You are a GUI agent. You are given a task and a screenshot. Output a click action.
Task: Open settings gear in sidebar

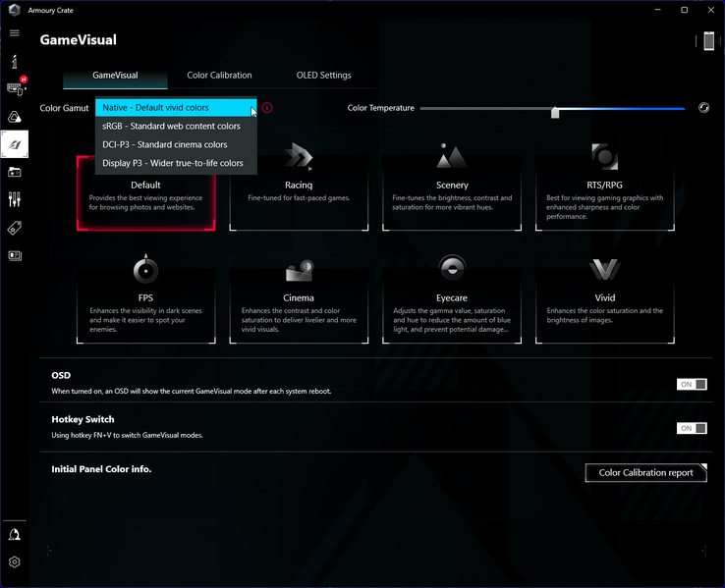tap(15, 562)
